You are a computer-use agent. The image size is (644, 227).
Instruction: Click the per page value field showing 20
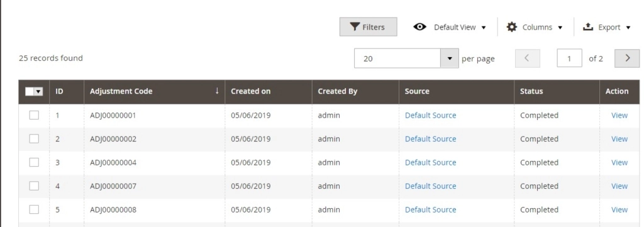[397, 58]
